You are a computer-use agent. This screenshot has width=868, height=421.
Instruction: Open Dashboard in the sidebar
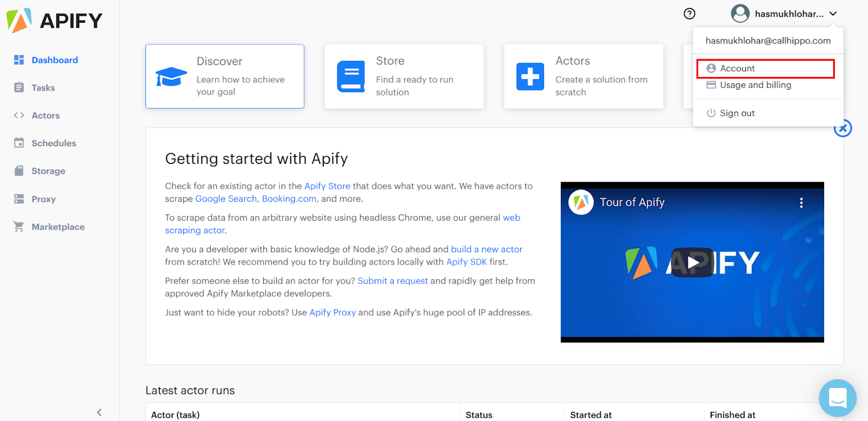pyautogui.click(x=55, y=60)
